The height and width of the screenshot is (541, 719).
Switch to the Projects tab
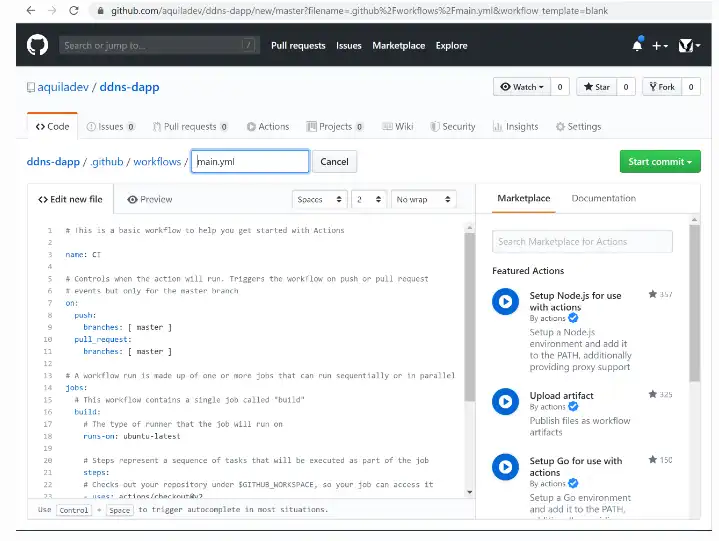coord(335,127)
